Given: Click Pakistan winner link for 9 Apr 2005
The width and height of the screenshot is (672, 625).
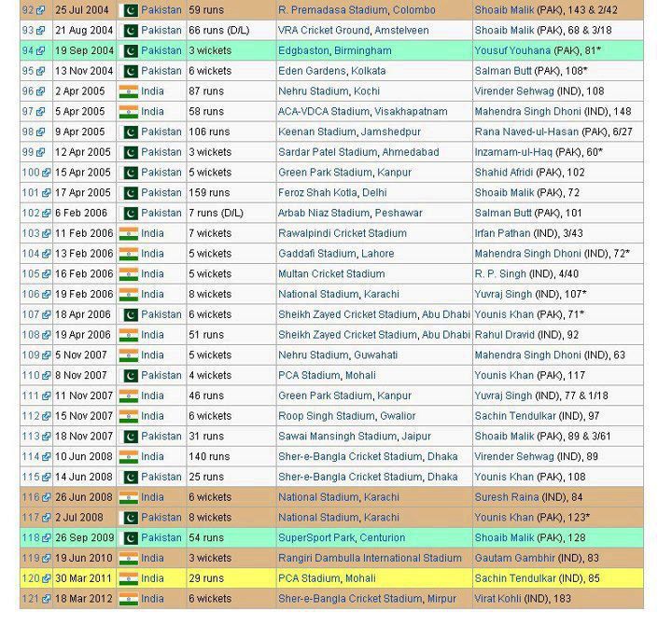Looking at the screenshot, I should tap(161, 132).
